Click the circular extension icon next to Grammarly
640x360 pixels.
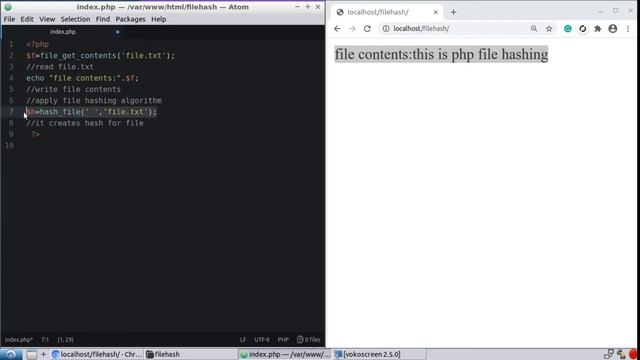583,29
